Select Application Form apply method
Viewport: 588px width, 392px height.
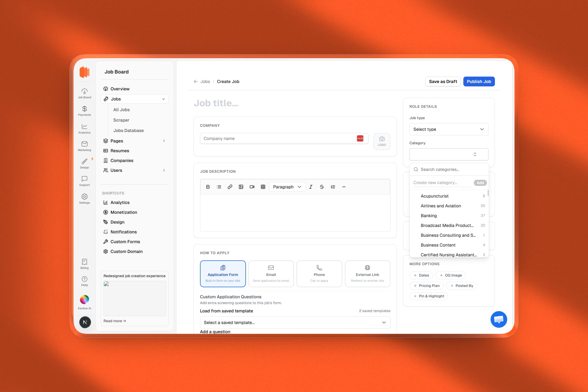coord(223,274)
